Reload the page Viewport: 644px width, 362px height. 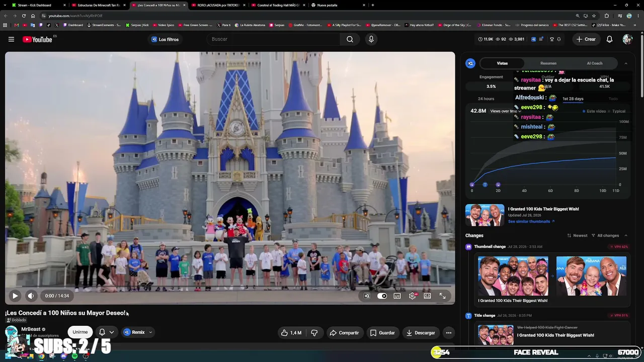tap(24, 16)
